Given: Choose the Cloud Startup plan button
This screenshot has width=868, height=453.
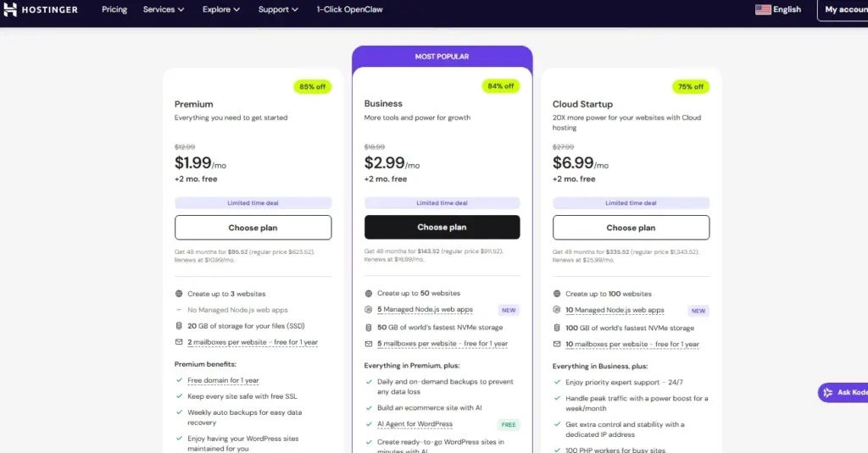Looking at the screenshot, I should (631, 228).
